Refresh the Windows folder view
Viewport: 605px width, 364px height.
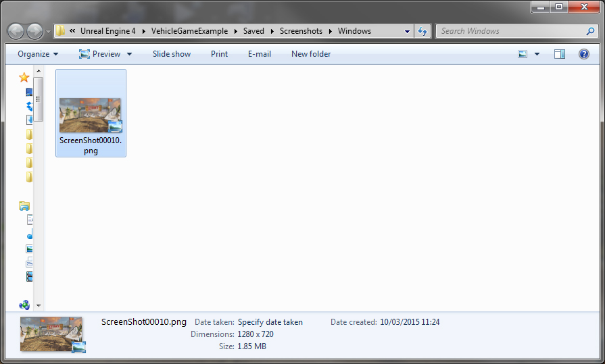point(422,31)
